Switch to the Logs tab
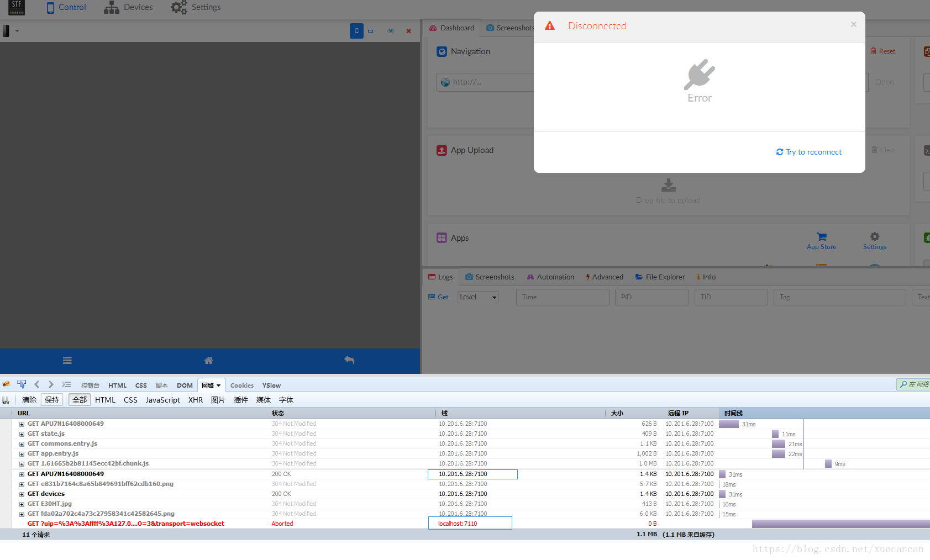Image resolution: width=930 pixels, height=560 pixels. pos(440,277)
